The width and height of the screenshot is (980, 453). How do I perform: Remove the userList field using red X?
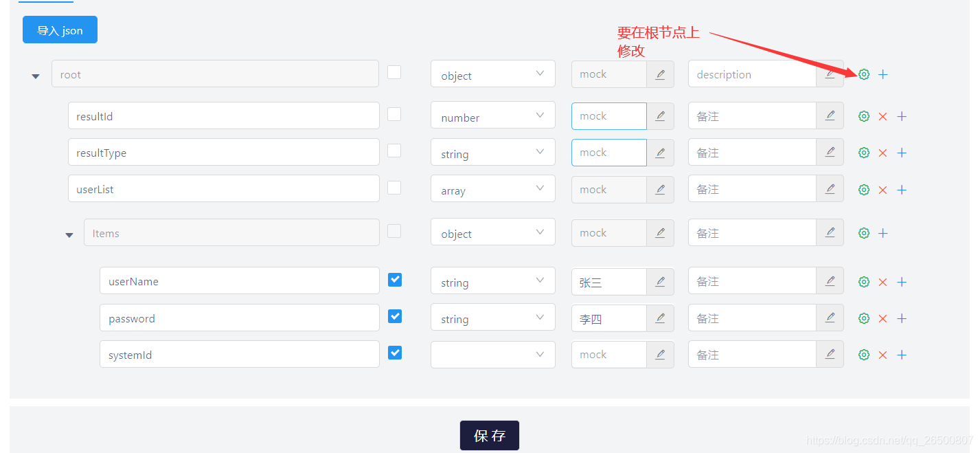(882, 189)
